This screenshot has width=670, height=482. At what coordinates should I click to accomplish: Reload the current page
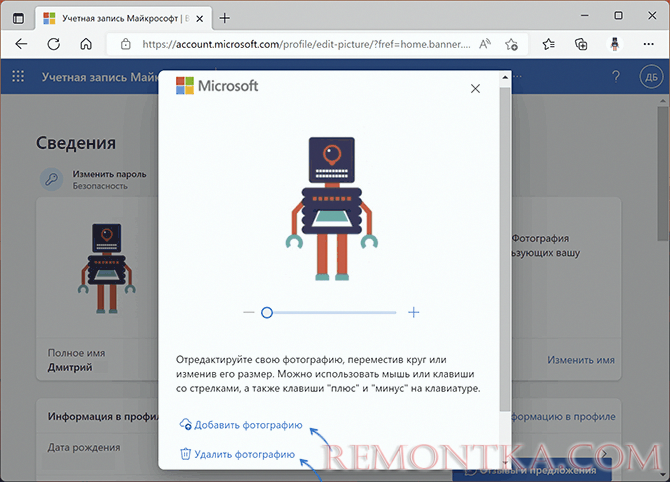[x=54, y=44]
